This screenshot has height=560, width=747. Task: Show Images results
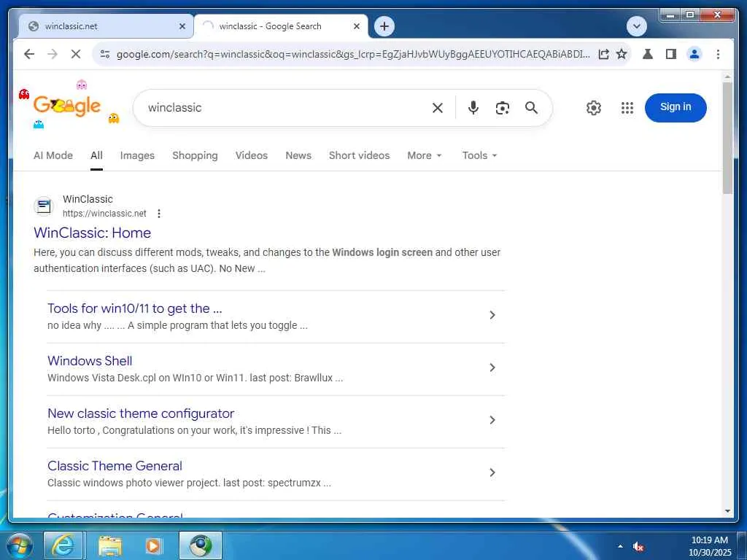[137, 156]
